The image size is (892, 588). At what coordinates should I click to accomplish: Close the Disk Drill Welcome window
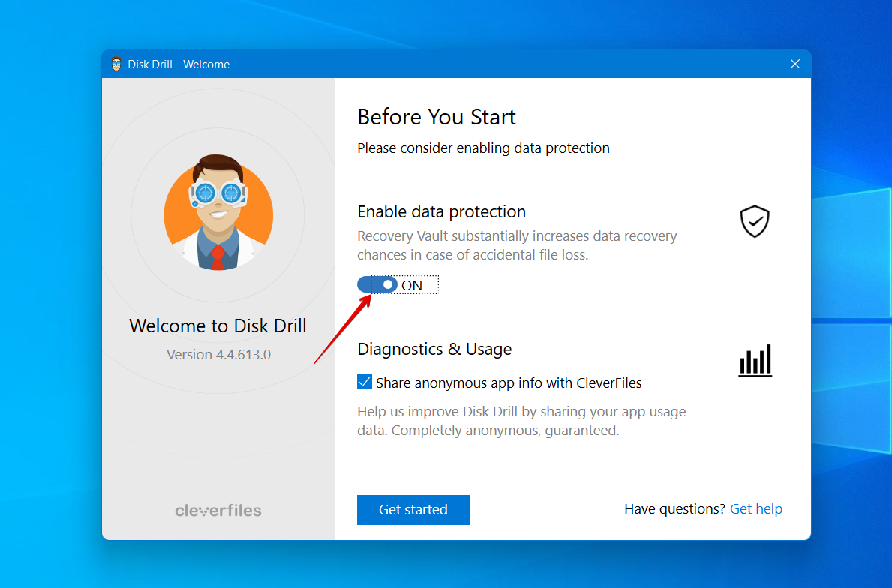coord(795,64)
